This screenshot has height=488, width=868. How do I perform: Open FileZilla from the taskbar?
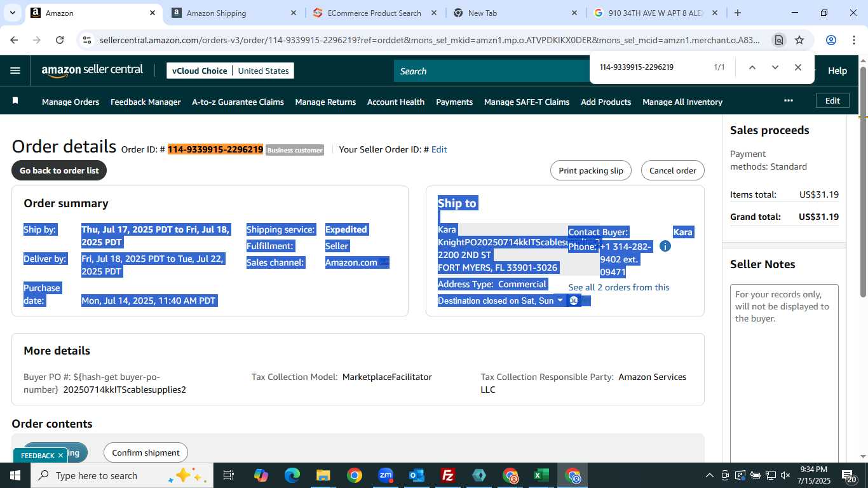(448, 475)
